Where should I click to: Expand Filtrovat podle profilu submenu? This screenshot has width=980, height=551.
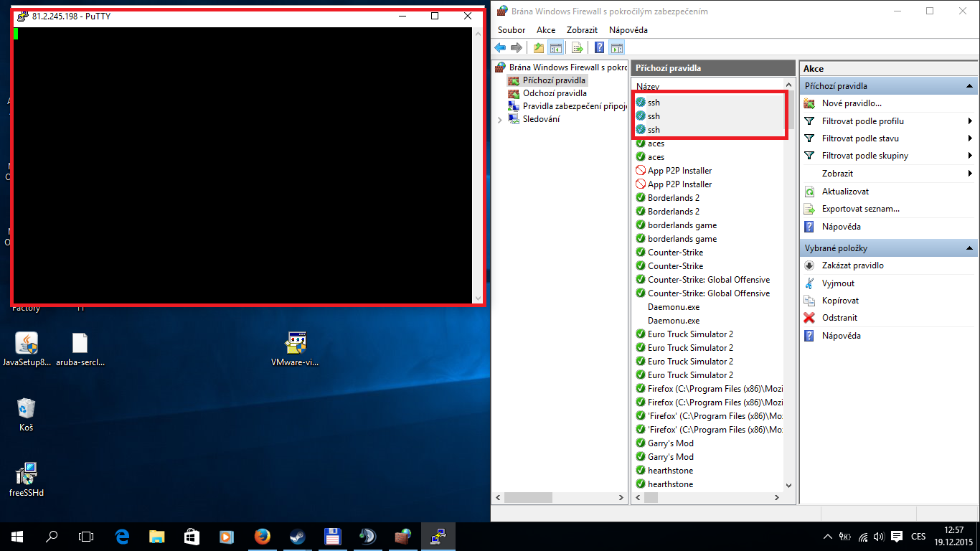(969, 121)
